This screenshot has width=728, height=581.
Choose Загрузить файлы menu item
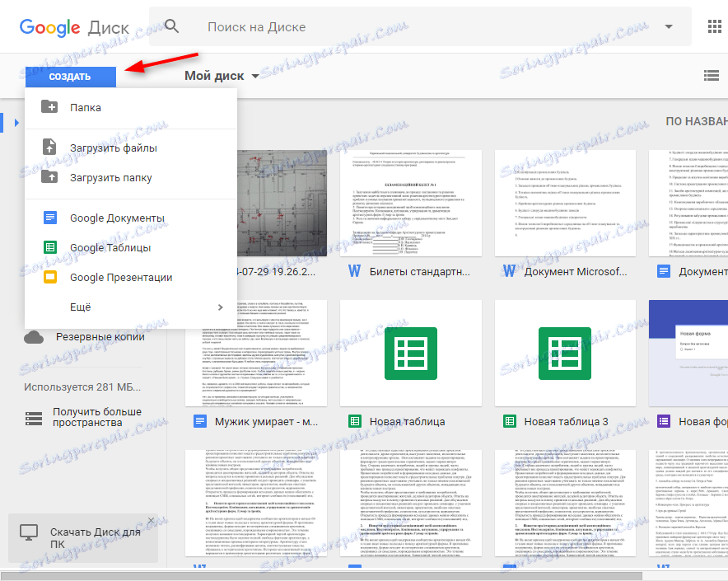[x=131, y=148]
